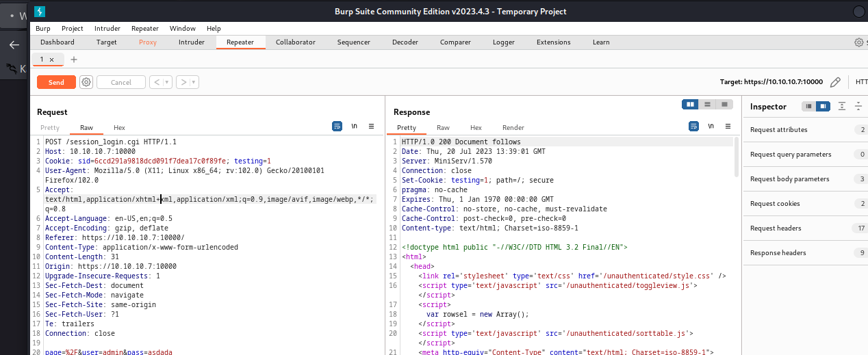Open Response panel hamburger options menu

(x=728, y=127)
